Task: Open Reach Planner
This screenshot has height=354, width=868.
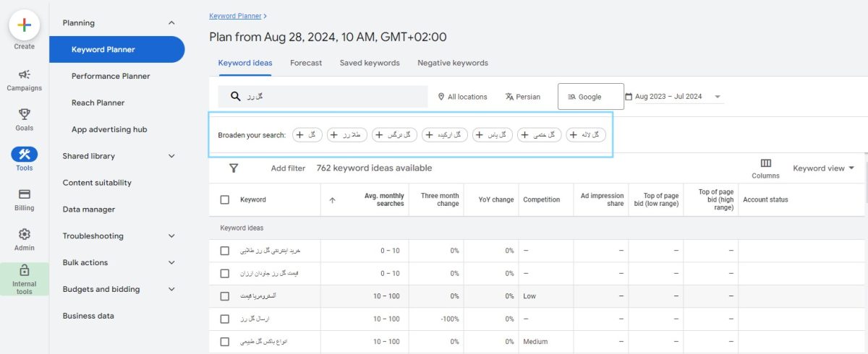Action: tap(98, 103)
